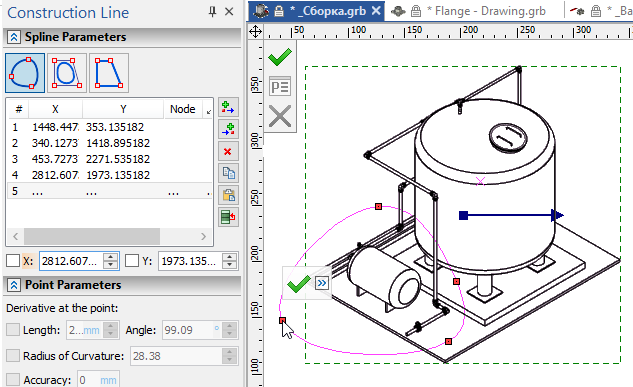The height and width of the screenshot is (387, 633).
Task: Click the Angle spinner up arrow
Action: pos(229,326)
